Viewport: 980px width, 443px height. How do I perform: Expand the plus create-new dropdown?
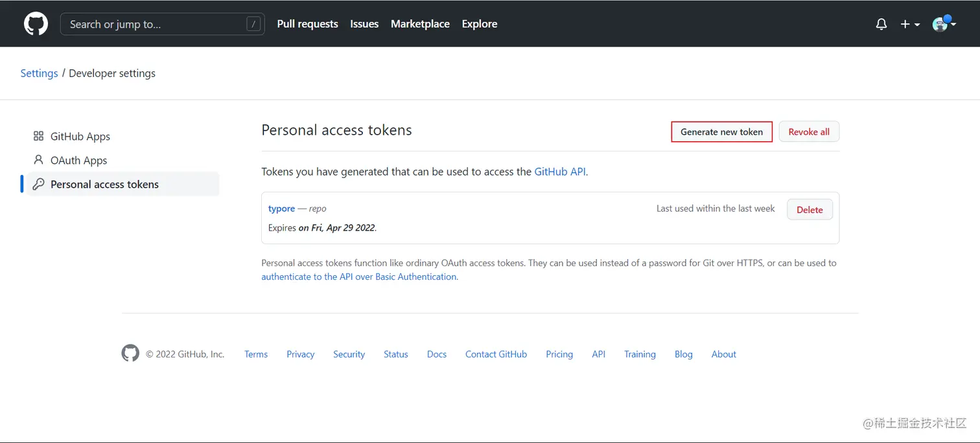[x=909, y=24]
